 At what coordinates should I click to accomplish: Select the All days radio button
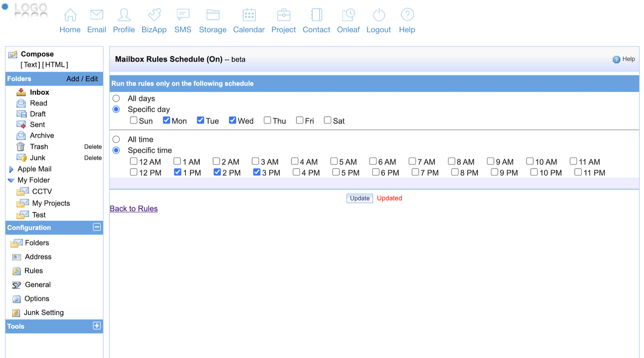pos(116,98)
